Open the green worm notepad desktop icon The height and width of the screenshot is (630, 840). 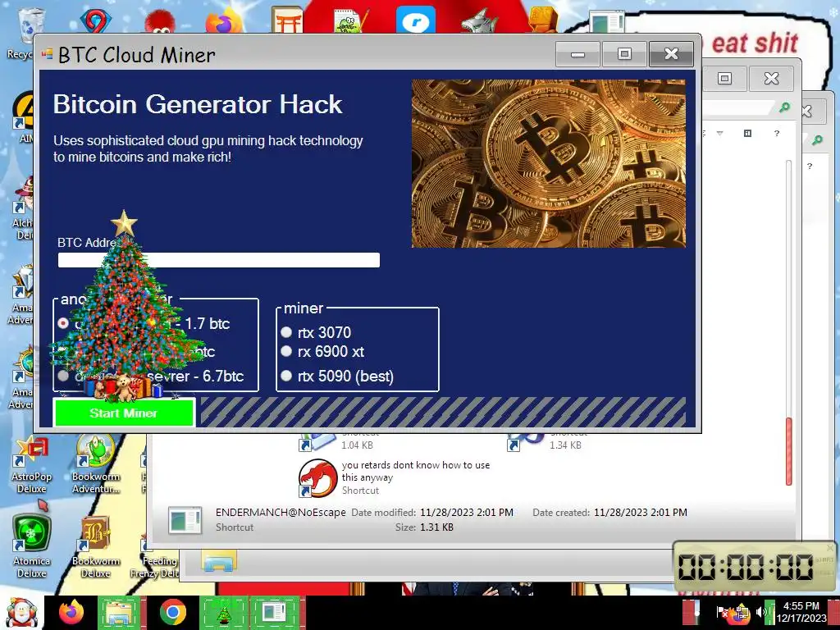tap(351, 21)
